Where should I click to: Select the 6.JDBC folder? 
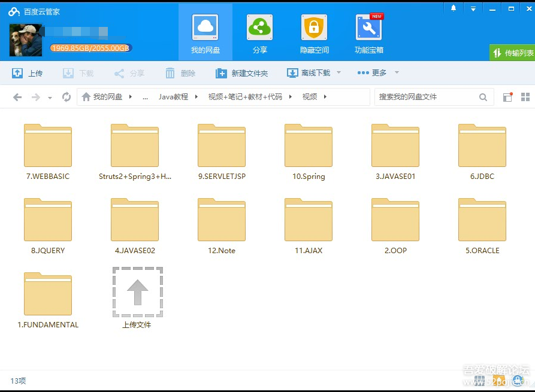click(482, 152)
